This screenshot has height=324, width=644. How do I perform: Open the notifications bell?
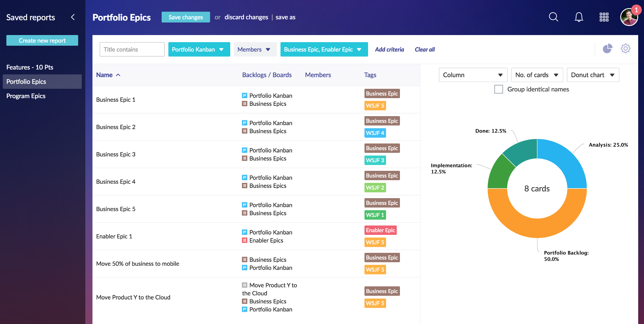click(x=579, y=17)
